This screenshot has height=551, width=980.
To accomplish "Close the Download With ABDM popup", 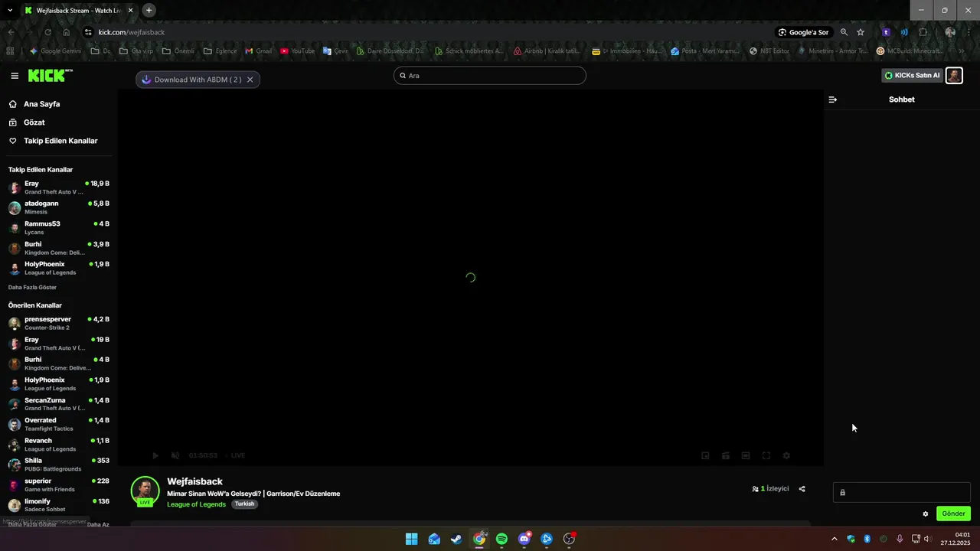I will (250, 80).
